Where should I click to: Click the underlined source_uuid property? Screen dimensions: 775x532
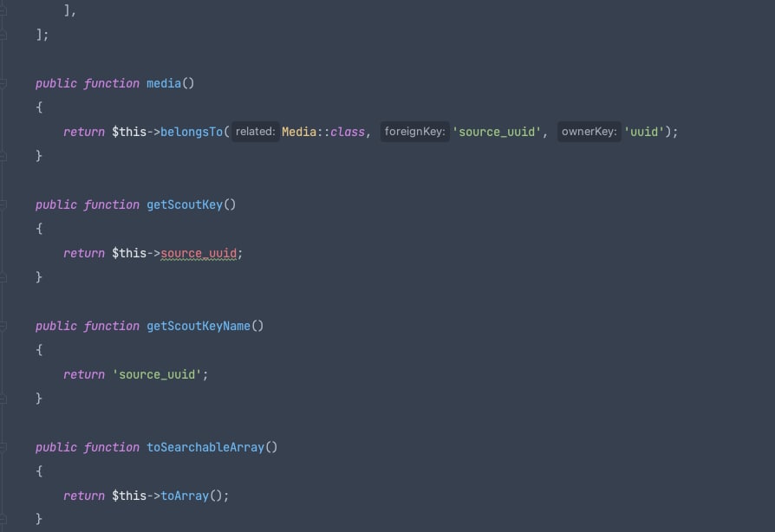click(x=199, y=253)
